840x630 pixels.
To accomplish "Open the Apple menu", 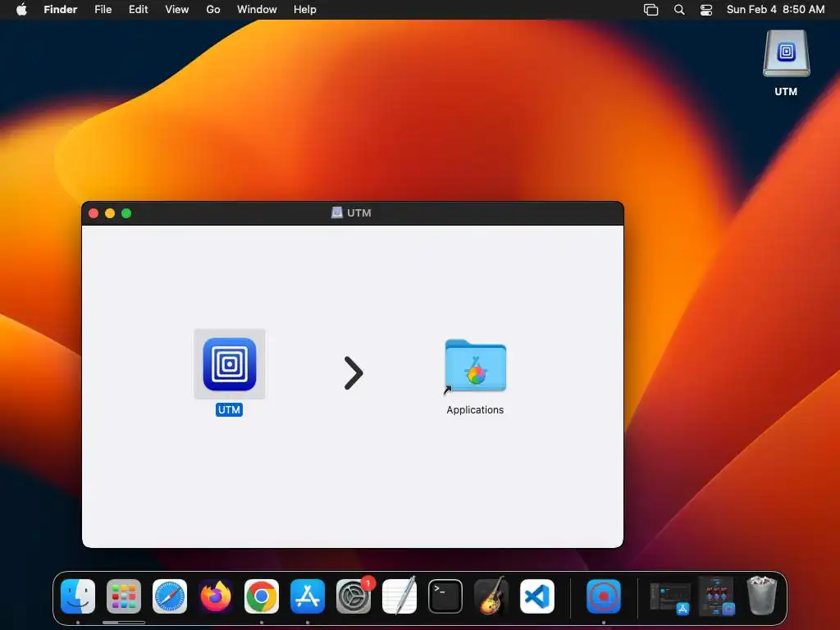I will 21,10.
